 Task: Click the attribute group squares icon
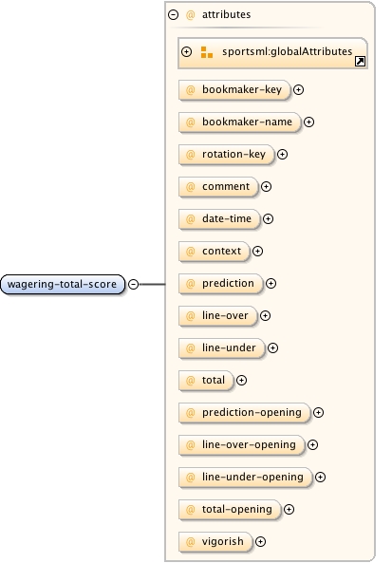pos(206,52)
